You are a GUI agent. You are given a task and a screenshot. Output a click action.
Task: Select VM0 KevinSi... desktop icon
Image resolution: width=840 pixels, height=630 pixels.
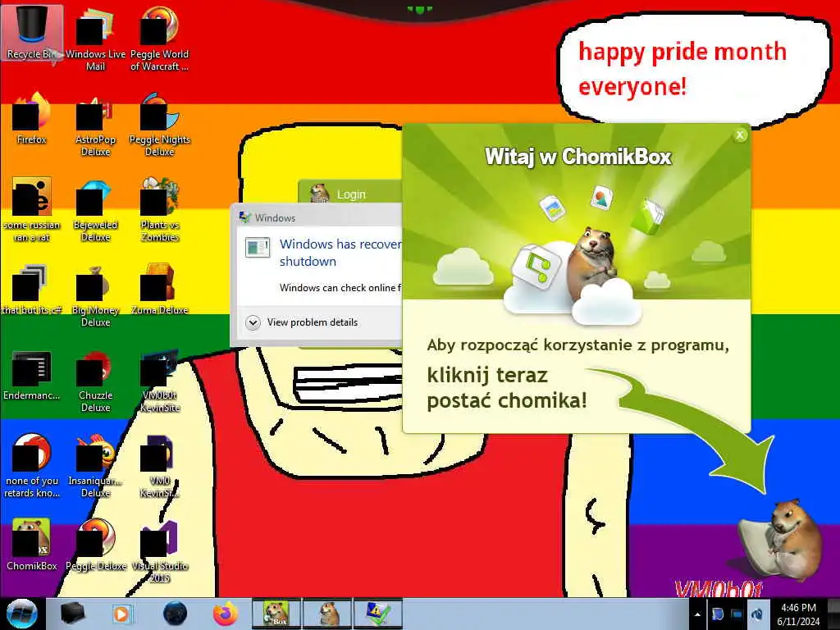159,466
